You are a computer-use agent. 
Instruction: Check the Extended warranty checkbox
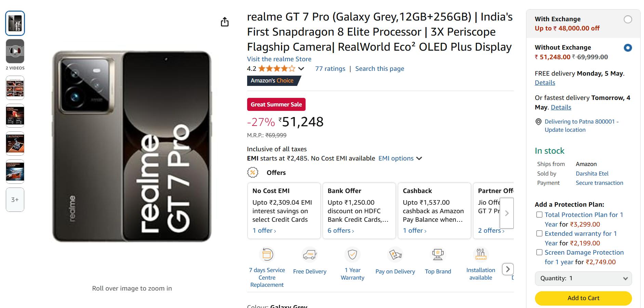tap(539, 233)
